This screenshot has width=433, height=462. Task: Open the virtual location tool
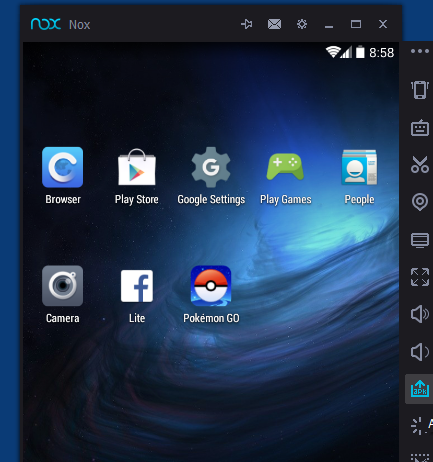(x=420, y=202)
